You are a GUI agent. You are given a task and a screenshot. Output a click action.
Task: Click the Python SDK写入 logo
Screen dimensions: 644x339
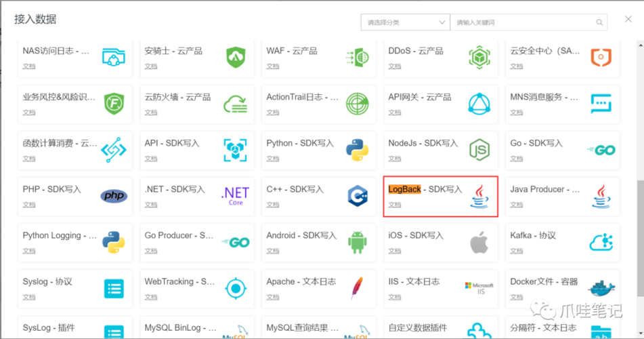358,150
